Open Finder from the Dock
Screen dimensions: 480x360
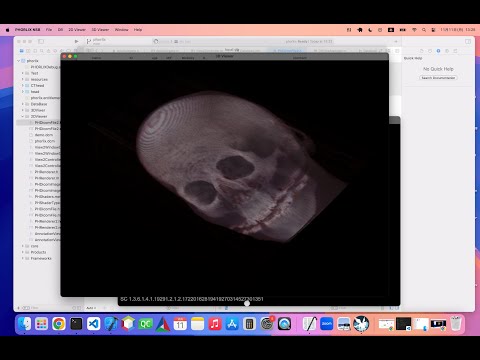click(x=25, y=324)
